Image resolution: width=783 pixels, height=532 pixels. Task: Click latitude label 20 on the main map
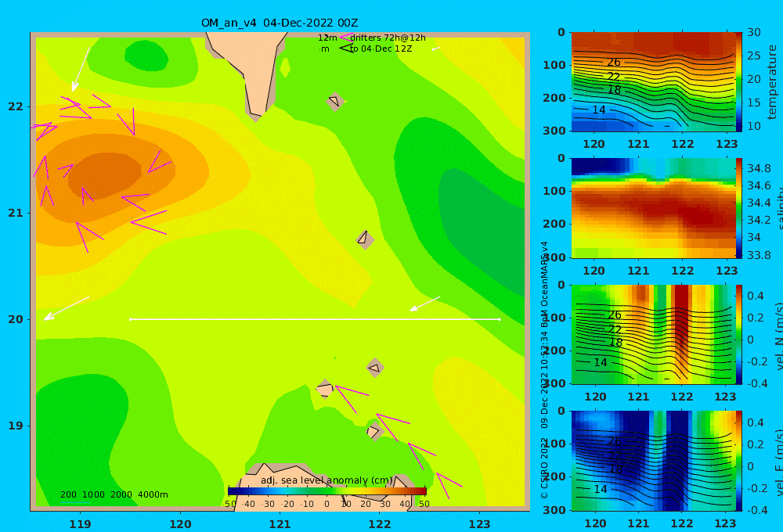[15, 319]
